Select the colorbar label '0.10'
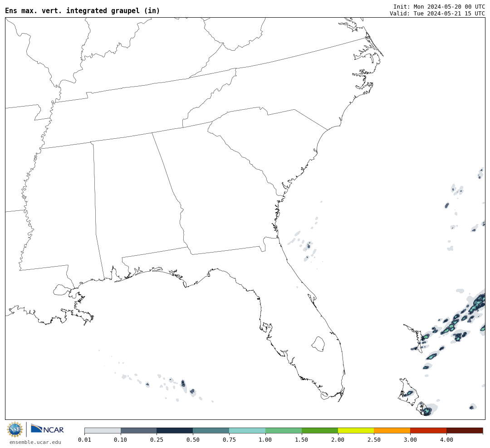 121,440
